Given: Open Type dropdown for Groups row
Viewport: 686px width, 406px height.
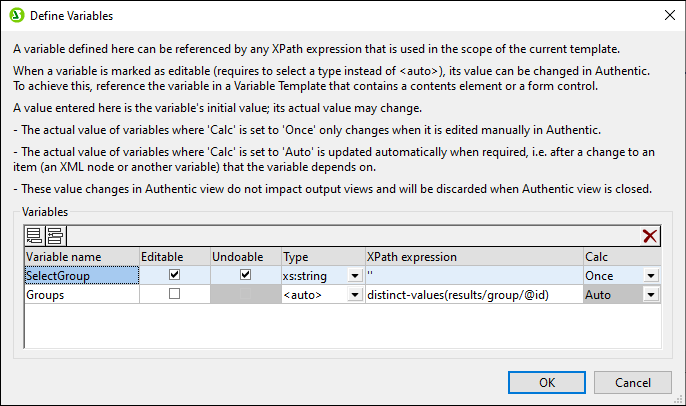Looking at the screenshot, I should coord(354,295).
